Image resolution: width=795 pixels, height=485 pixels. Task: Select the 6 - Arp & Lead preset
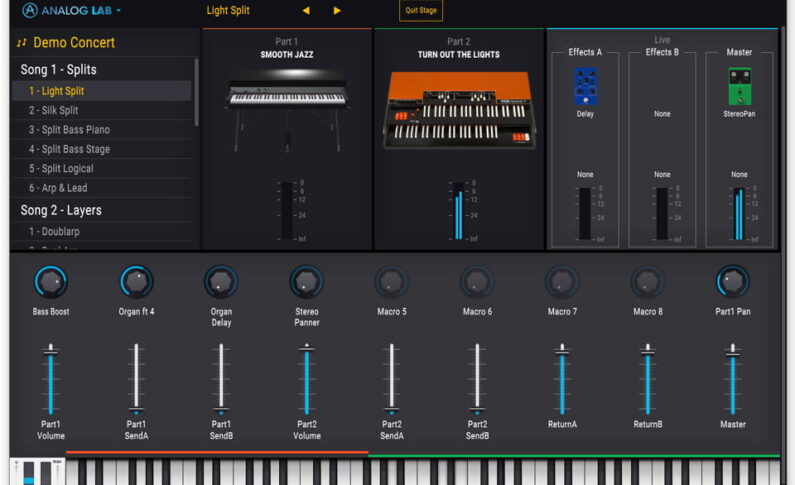pos(101,188)
